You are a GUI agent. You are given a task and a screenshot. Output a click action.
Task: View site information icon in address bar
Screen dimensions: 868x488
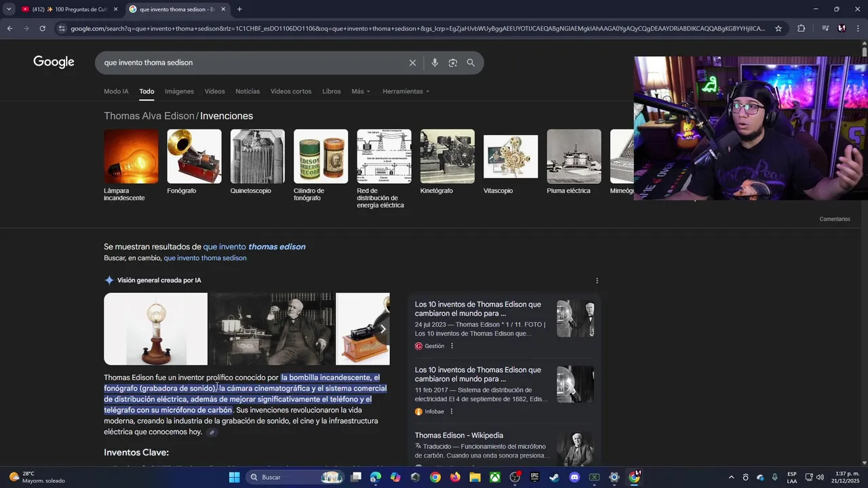point(62,28)
